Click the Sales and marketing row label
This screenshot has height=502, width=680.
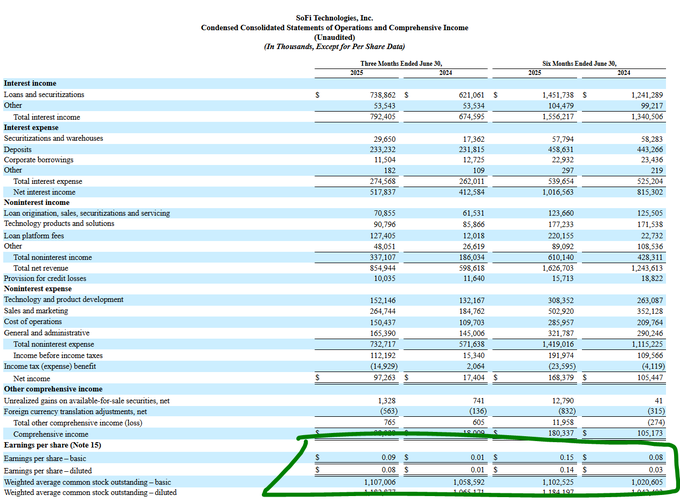click(x=37, y=311)
